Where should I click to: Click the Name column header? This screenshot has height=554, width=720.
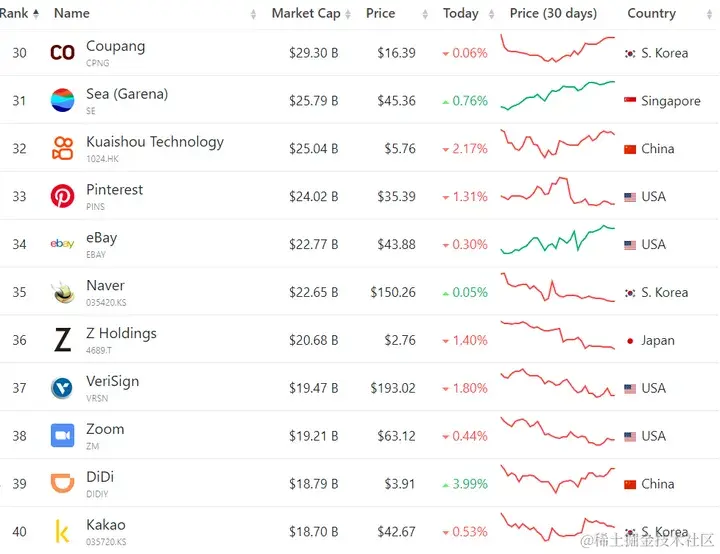(71, 14)
